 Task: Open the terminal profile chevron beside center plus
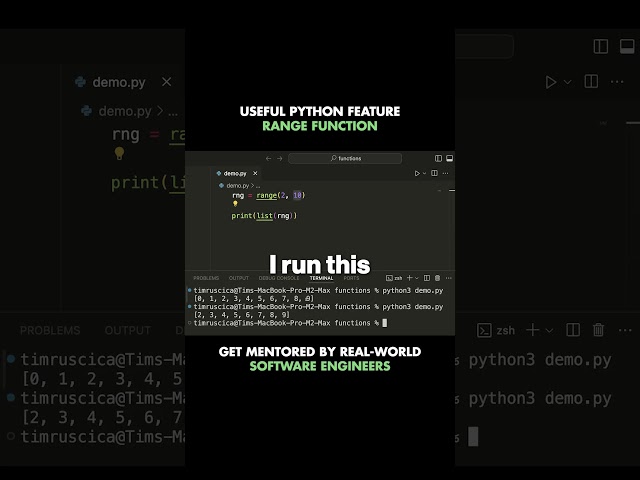click(x=417, y=278)
